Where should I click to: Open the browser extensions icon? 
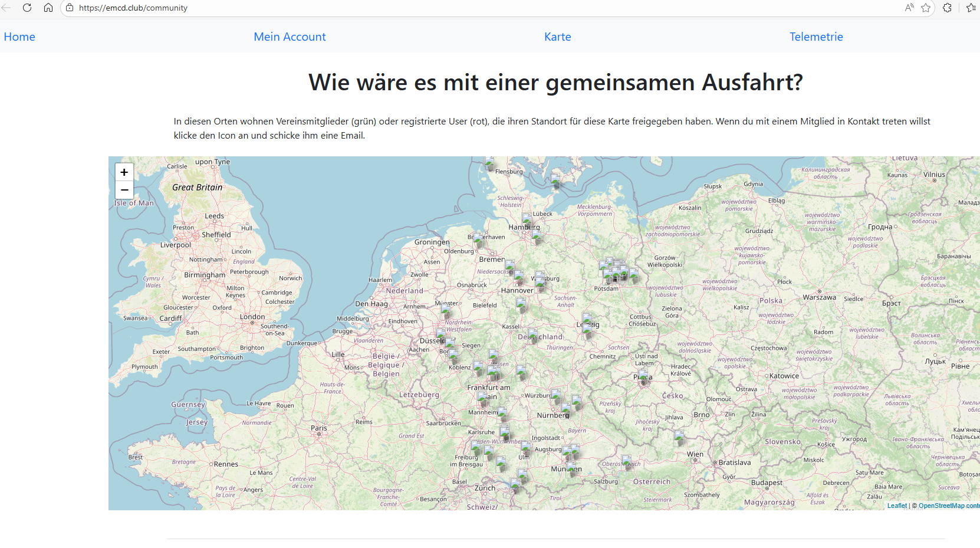point(947,8)
